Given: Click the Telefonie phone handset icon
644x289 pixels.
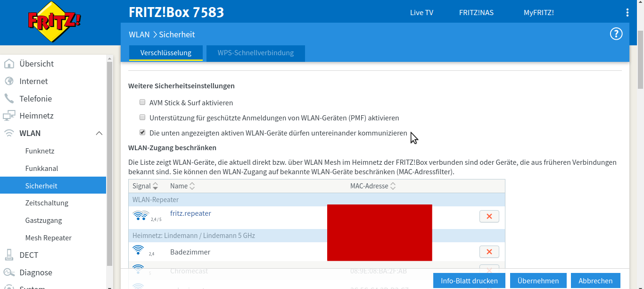Looking at the screenshot, I should tap(9, 99).
